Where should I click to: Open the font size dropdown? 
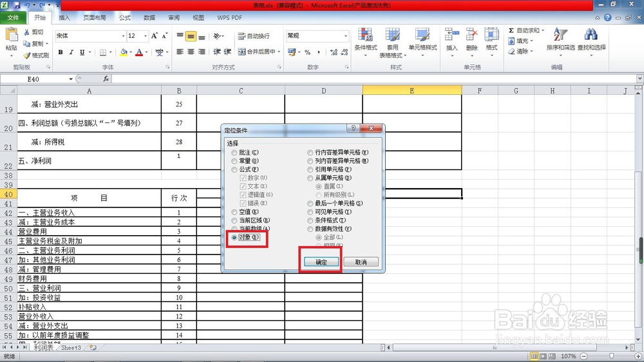[145, 36]
